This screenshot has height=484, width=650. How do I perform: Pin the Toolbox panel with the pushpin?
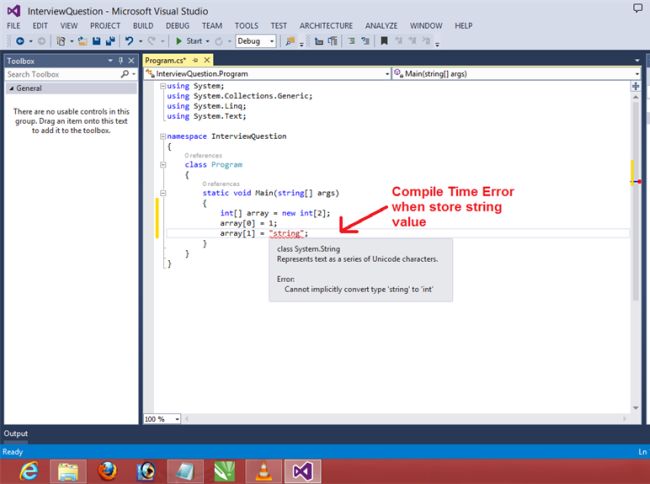(120, 61)
